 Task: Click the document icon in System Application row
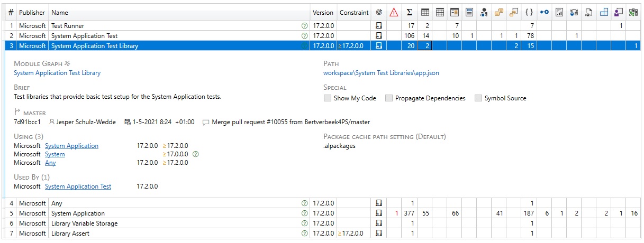click(378, 213)
